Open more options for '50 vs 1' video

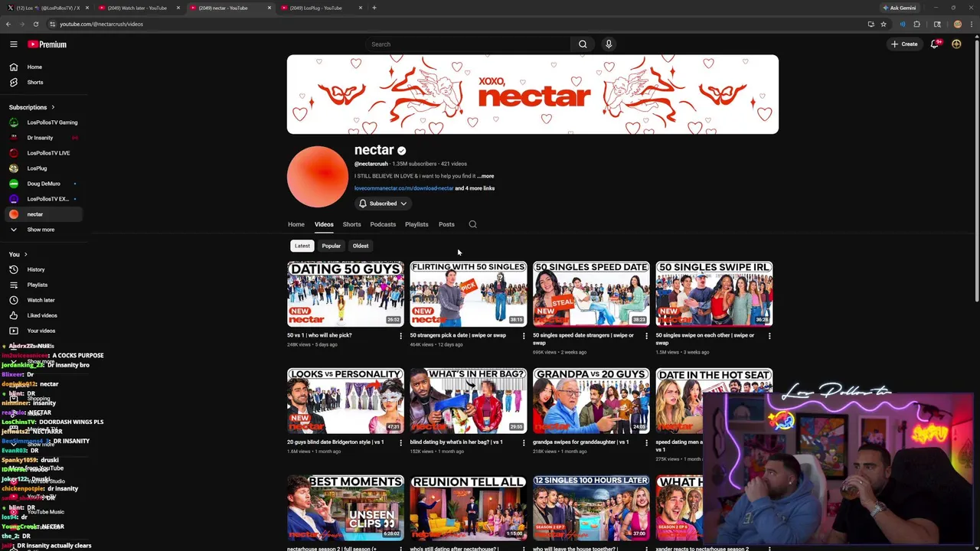400,336
